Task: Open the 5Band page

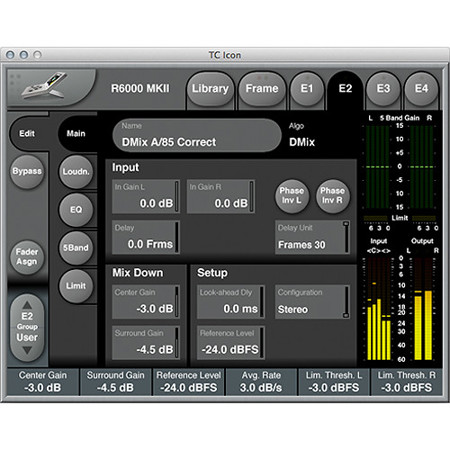Action: (76, 248)
